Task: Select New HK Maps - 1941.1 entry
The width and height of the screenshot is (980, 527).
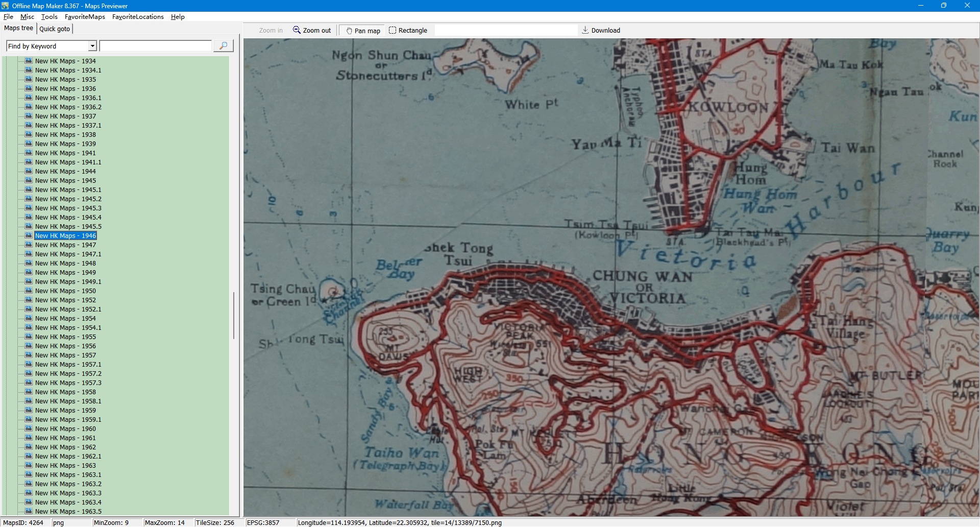Action: click(68, 162)
